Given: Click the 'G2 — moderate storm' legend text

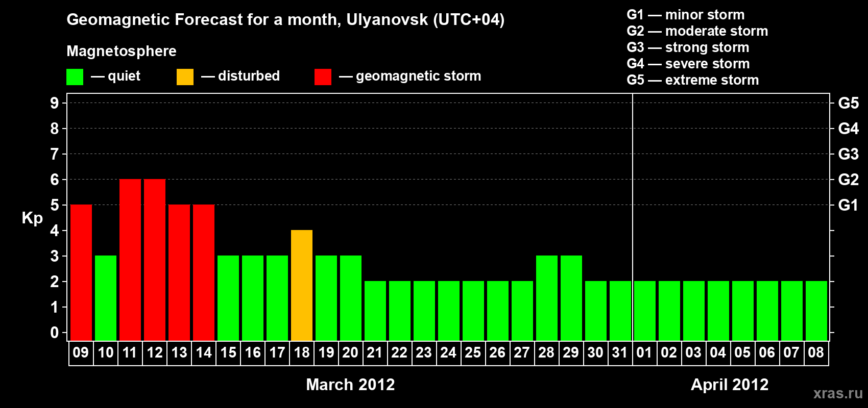Looking at the screenshot, I should (x=697, y=31).
